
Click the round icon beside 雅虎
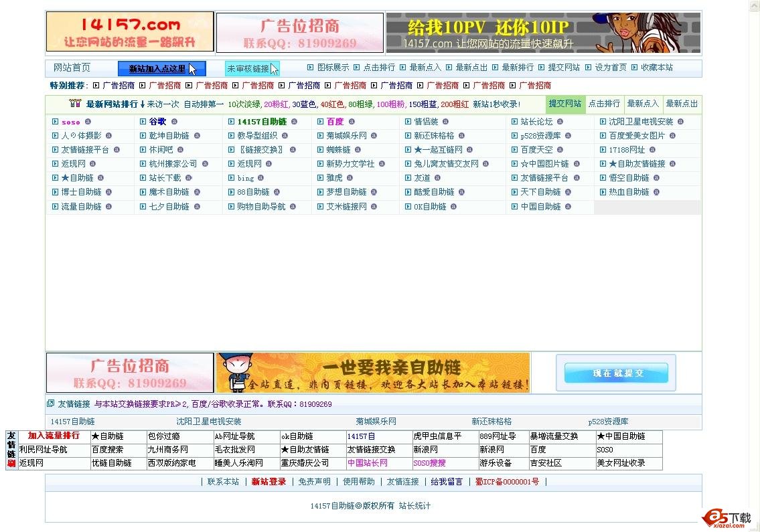point(350,178)
